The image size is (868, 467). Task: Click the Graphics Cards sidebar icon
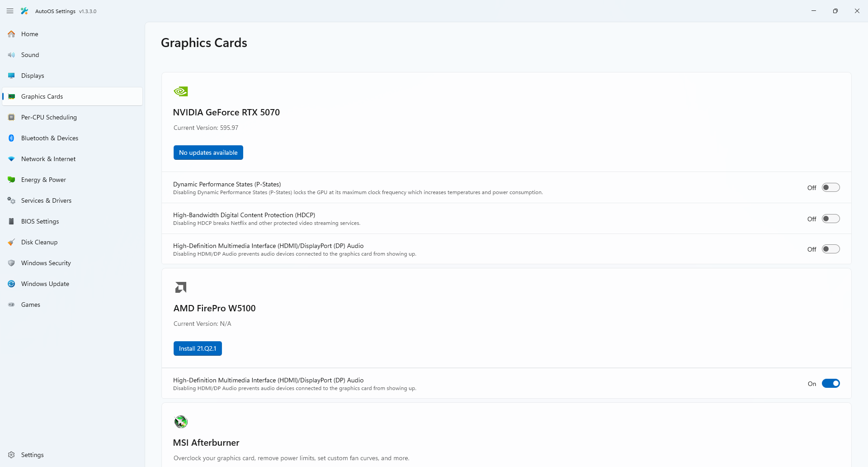click(x=11, y=96)
